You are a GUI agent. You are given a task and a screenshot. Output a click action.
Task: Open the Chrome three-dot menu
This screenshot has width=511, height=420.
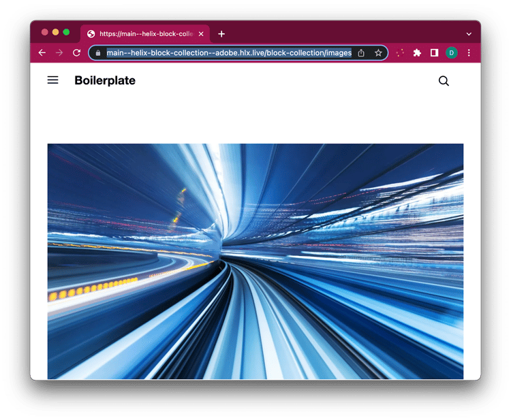(469, 53)
